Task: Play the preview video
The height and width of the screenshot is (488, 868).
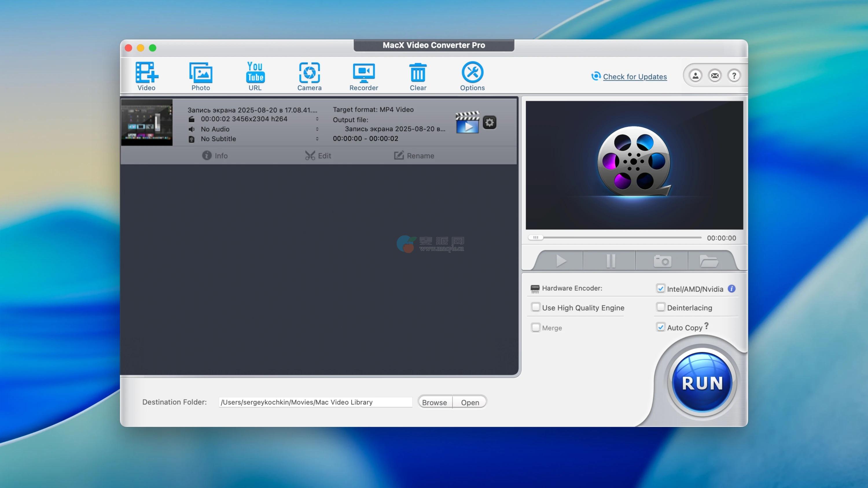Action: [561, 261]
